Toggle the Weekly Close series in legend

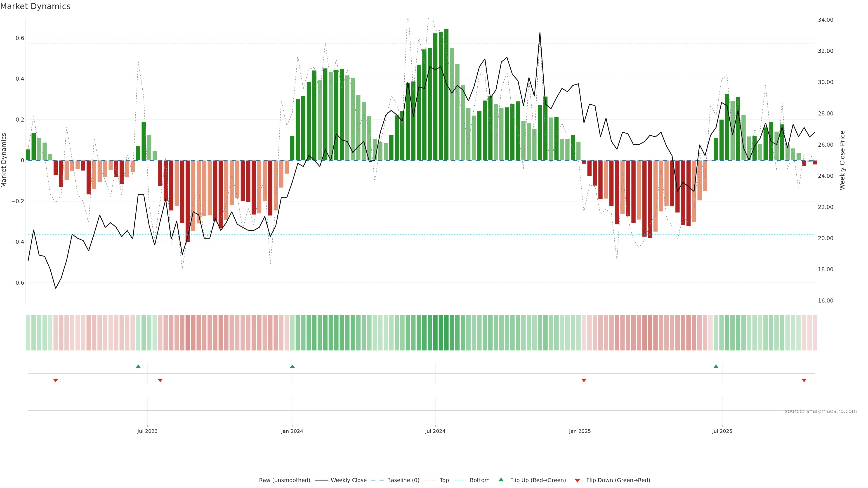(348, 480)
